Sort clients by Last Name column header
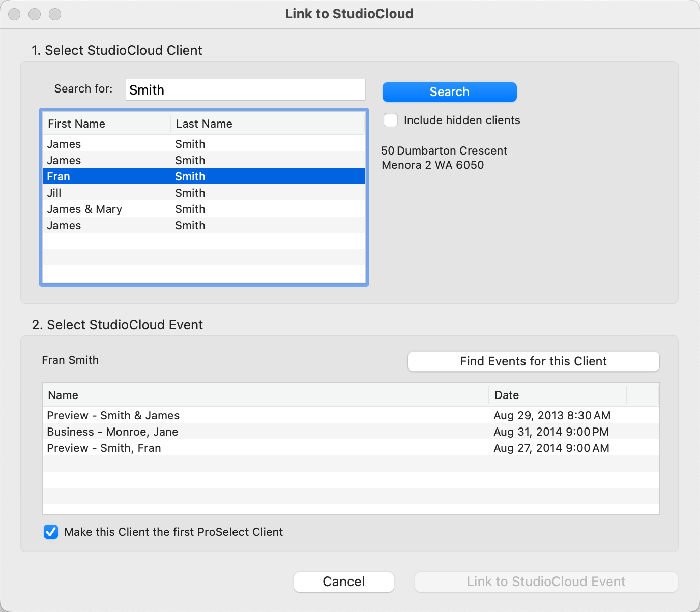This screenshot has height=612, width=700. coord(267,124)
